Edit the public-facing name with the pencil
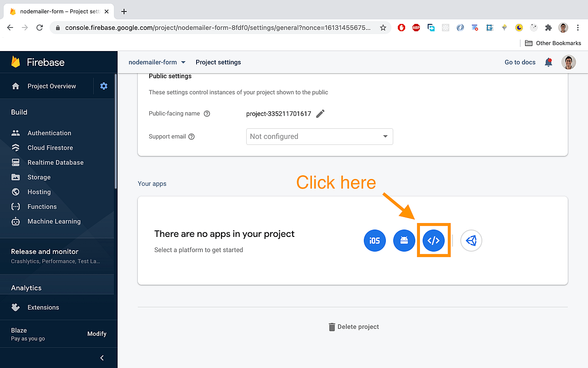This screenshot has height=368, width=588. tap(320, 113)
